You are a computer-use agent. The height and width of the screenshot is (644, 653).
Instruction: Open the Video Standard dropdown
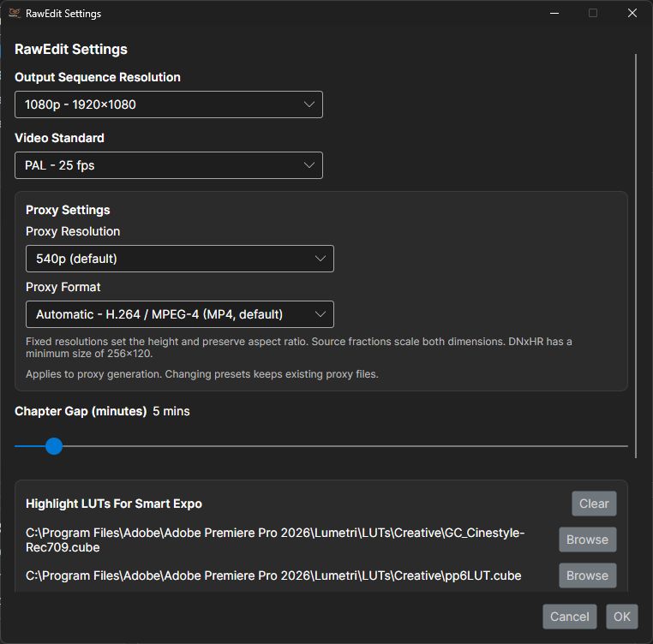[169, 165]
